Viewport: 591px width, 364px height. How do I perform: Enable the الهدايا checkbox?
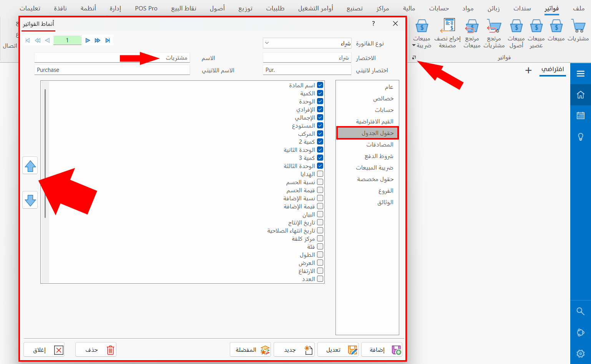(x=320, y=174)
